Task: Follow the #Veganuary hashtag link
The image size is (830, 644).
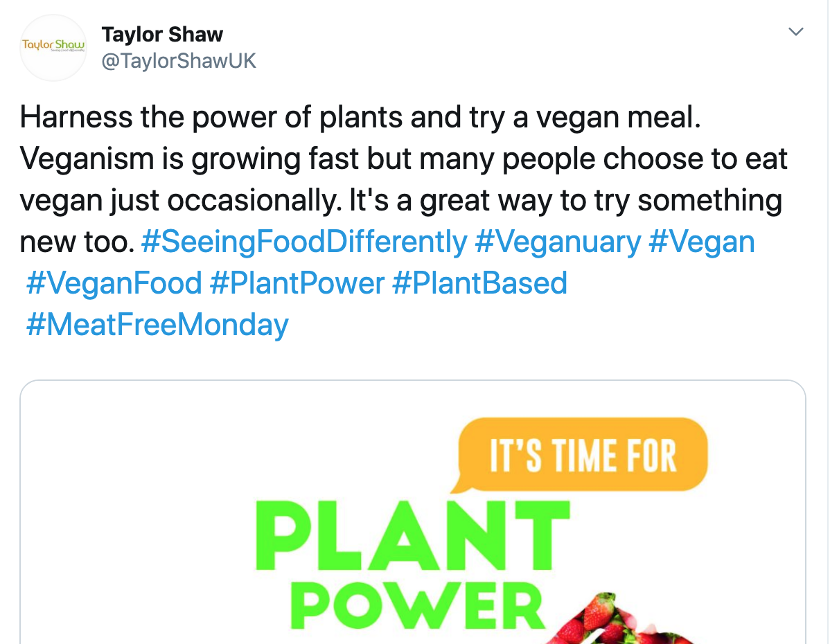Action: [558, 242]
